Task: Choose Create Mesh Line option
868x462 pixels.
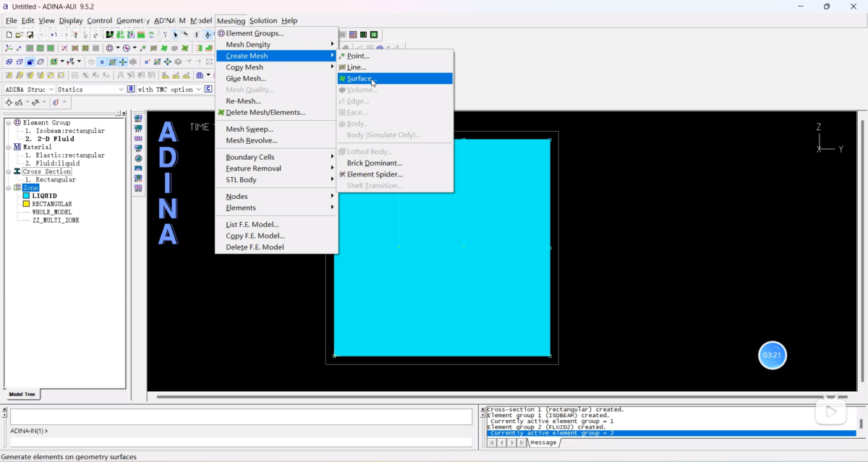Action: coord(395,67)
